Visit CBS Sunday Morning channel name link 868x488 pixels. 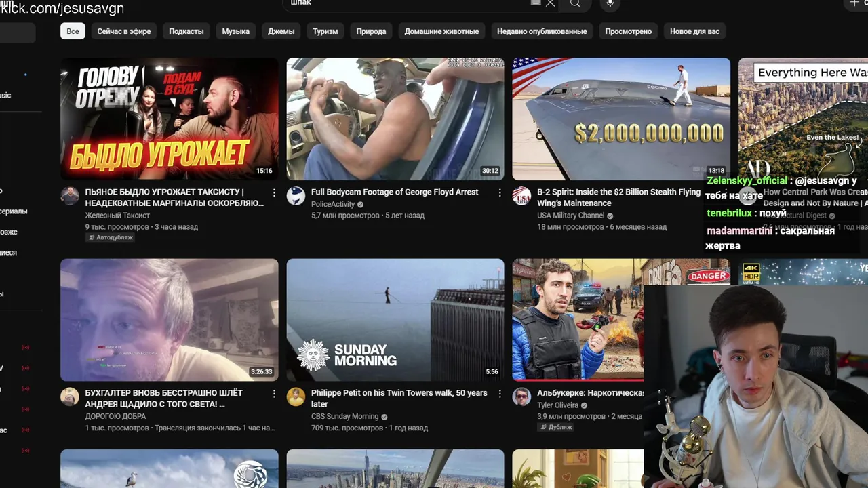(x=344, y=416)
